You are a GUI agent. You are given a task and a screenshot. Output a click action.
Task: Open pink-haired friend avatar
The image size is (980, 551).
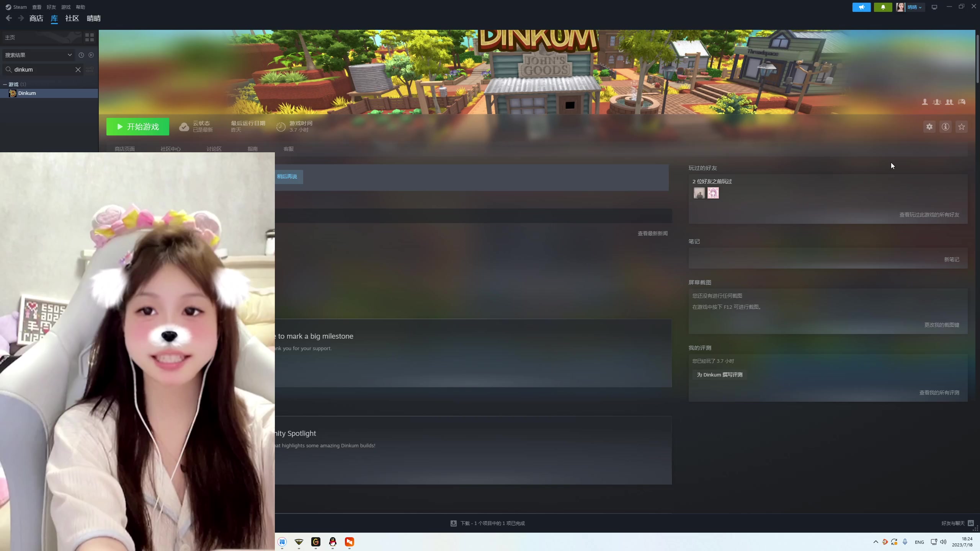(x=713, y=193)
